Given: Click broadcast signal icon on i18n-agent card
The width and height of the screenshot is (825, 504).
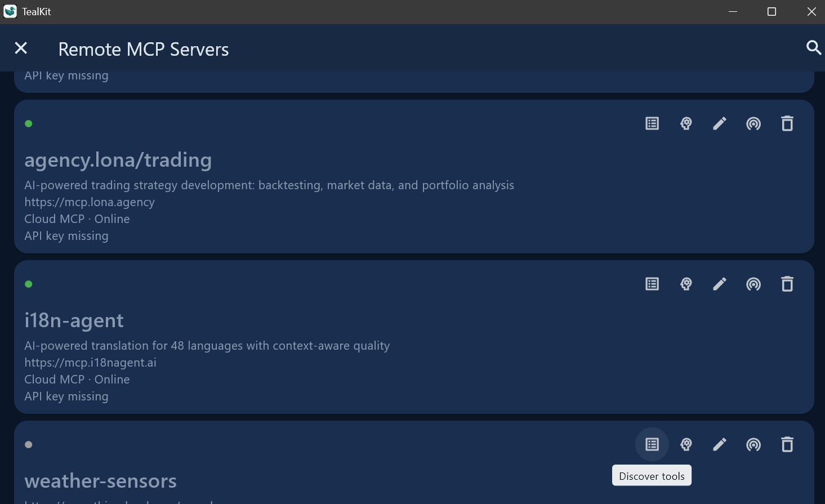Looking at the screenshot, I should click(753, 284).
